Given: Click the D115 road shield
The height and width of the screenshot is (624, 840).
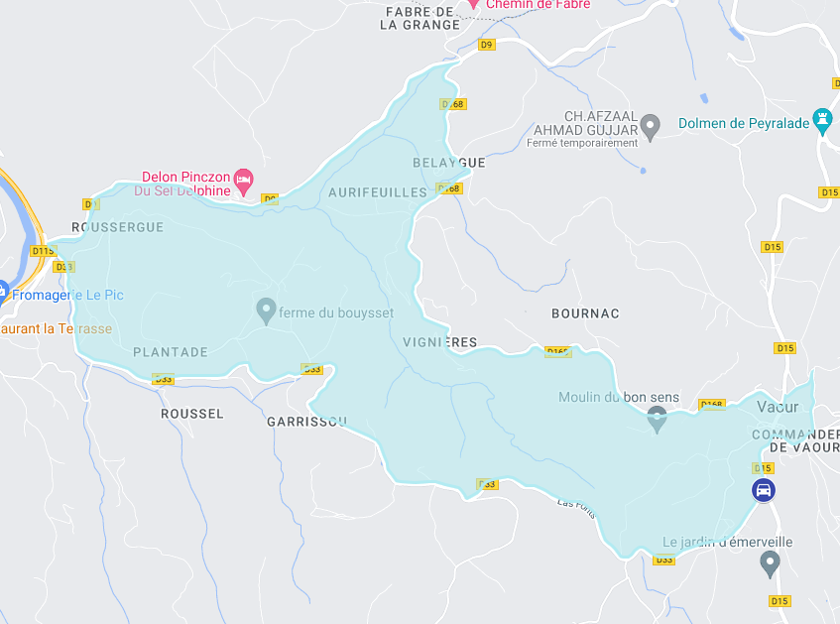Looking at the screenshot, I should click(x=43, y=251).
